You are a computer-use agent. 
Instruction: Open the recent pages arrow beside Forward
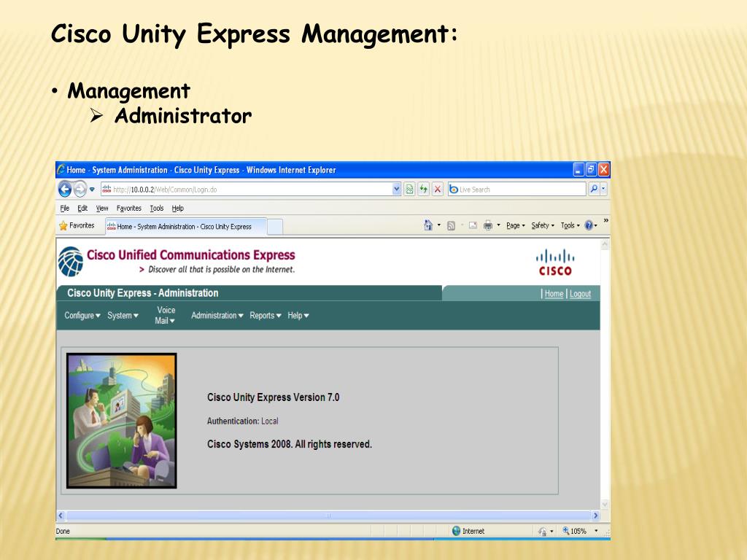[x=92, y=190]
